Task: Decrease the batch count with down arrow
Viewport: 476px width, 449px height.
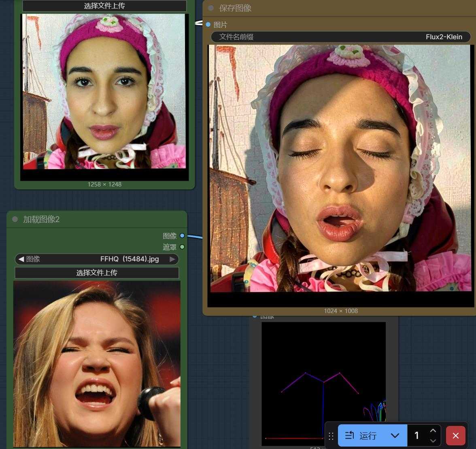Action: click(433, 441)
